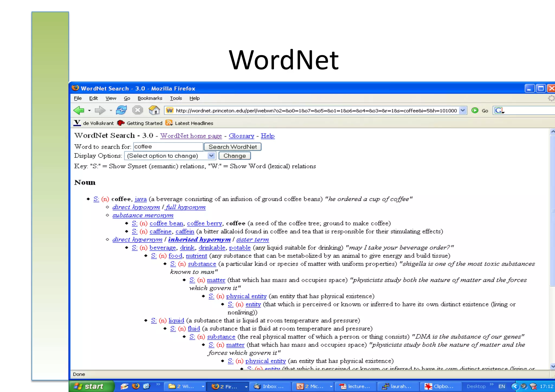Open the Bookmarks menu
The width and height of the screenshot is (555, 392).
150,98
